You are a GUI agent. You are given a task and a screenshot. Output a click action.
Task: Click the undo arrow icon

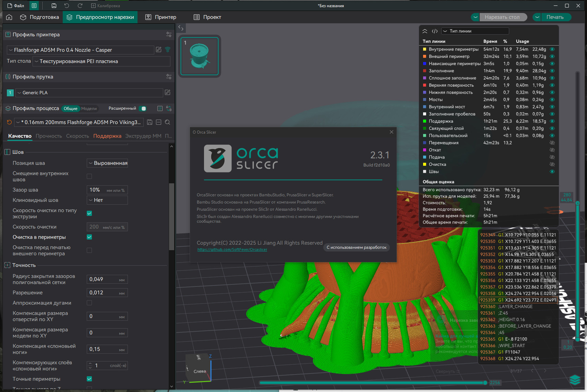[x=67, y=6]
